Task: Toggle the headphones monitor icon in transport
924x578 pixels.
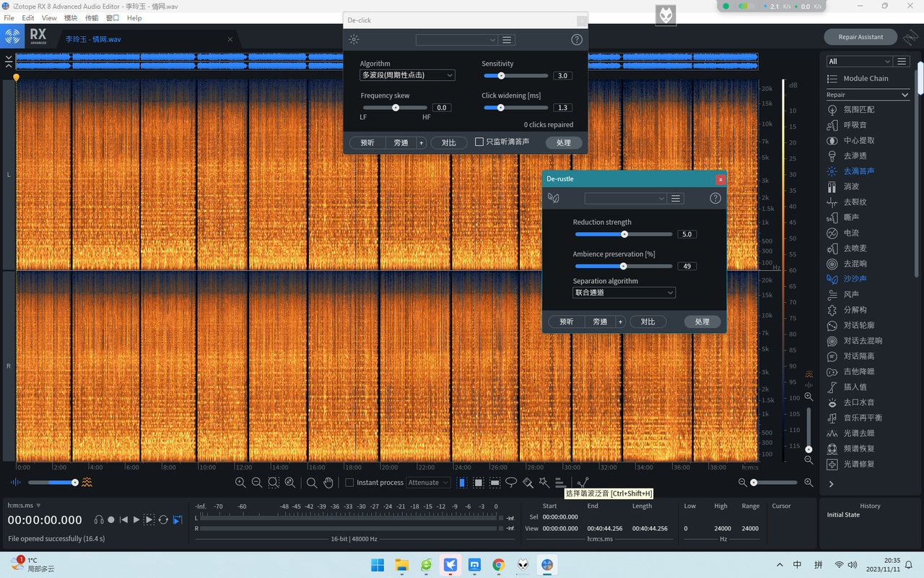Action: click(x=99, y=519)
